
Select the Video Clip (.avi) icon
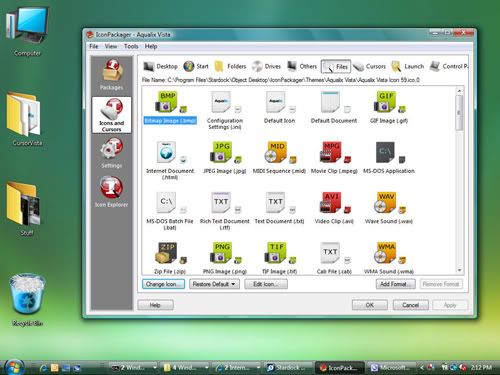334,208
